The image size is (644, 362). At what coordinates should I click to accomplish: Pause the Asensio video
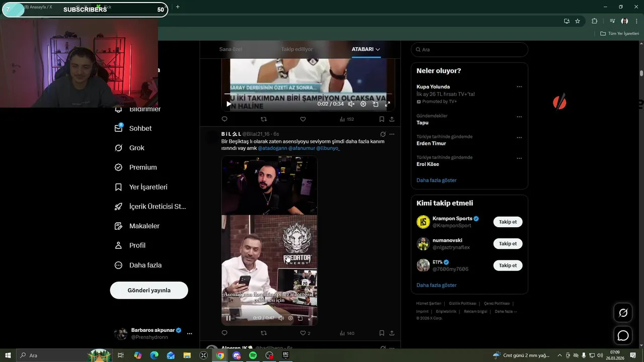point(228,318)
